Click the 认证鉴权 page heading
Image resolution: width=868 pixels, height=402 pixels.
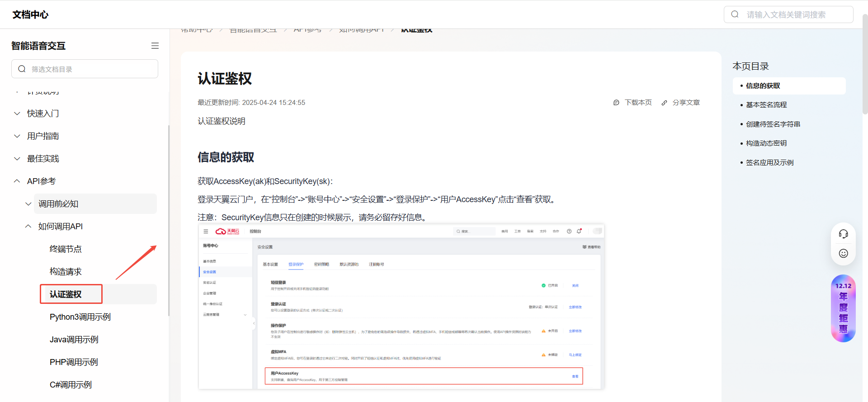(x=225, y=79)
